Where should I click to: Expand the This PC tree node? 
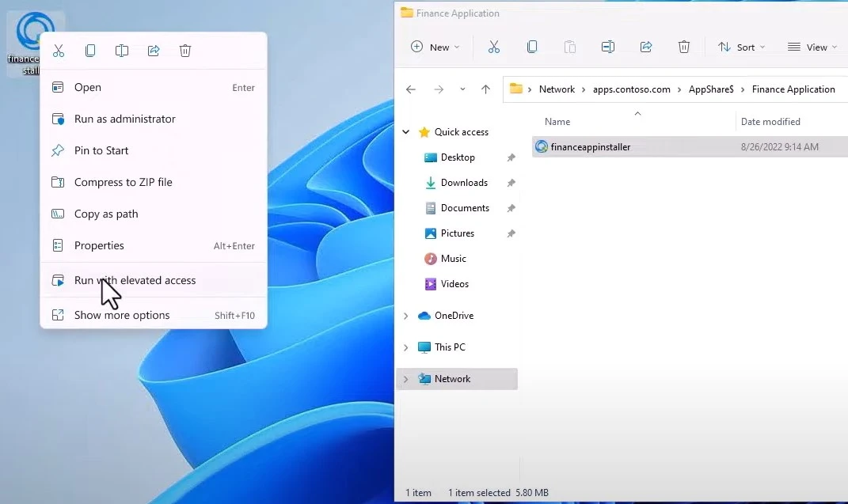[406, 347]
